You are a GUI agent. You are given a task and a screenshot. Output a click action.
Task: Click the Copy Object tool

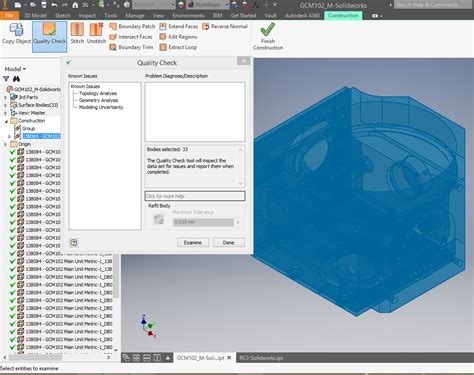pos(16,34)
